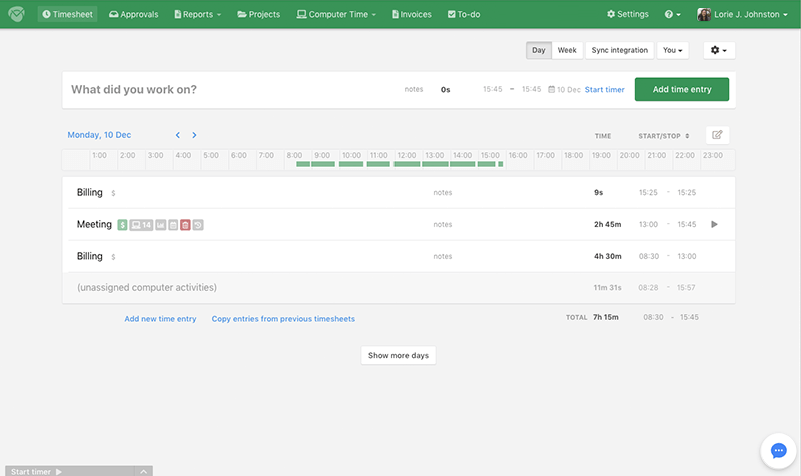
Task: Switch to Week view
Action: pyautogui.click(x=567, y=50)
